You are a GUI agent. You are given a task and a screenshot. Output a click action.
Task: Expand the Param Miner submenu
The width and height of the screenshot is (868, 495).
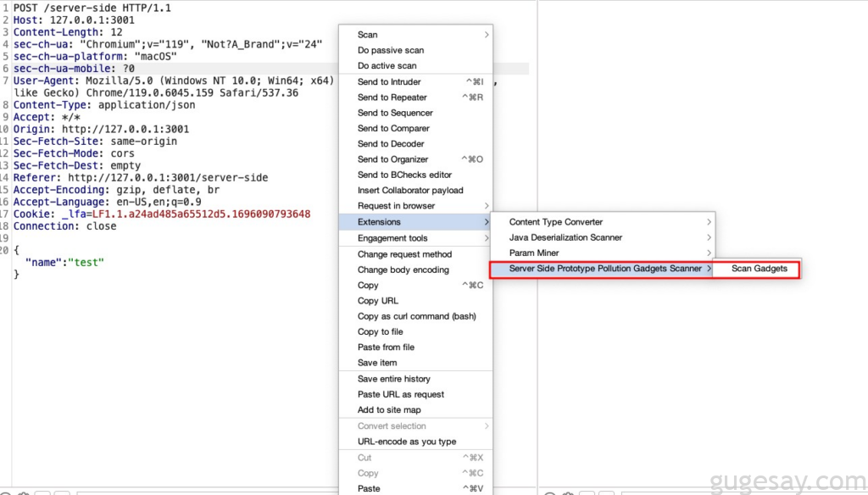[534, 253]
